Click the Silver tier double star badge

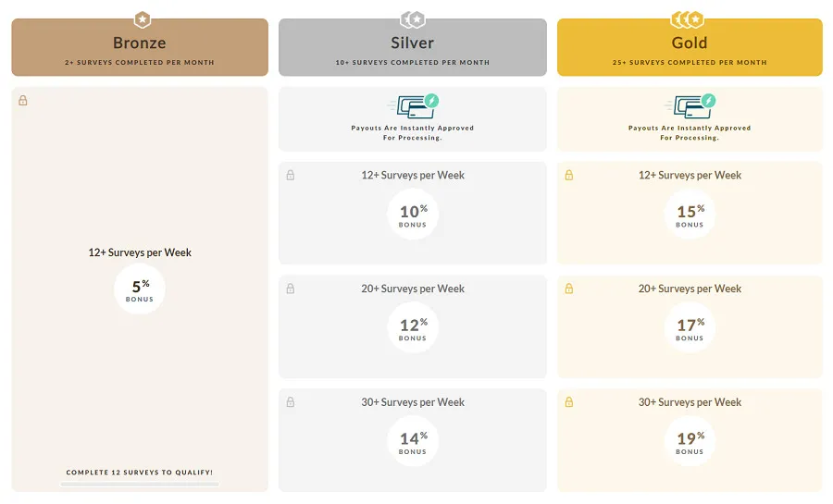[x=413, y=18]
